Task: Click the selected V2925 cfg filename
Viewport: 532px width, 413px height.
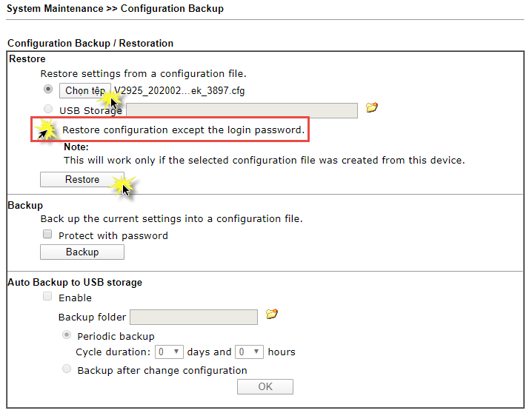Action: click(179, 91)
